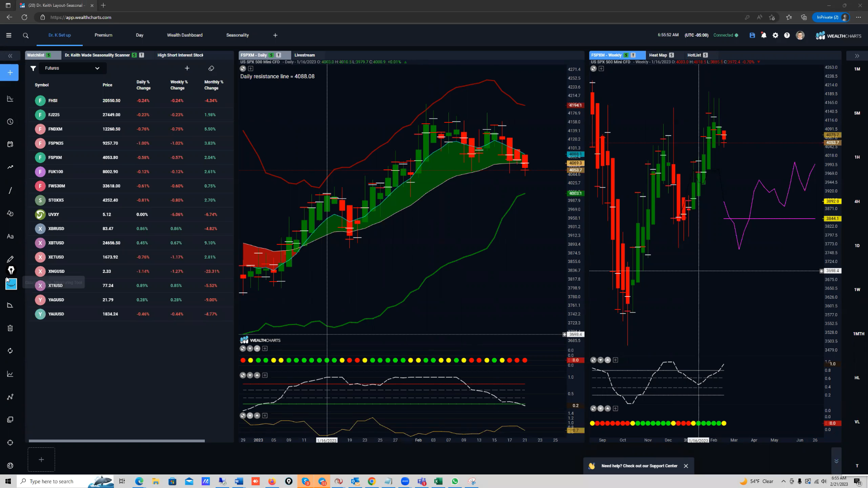Open the Heat Map panel tab

click(x=658, y=55)
